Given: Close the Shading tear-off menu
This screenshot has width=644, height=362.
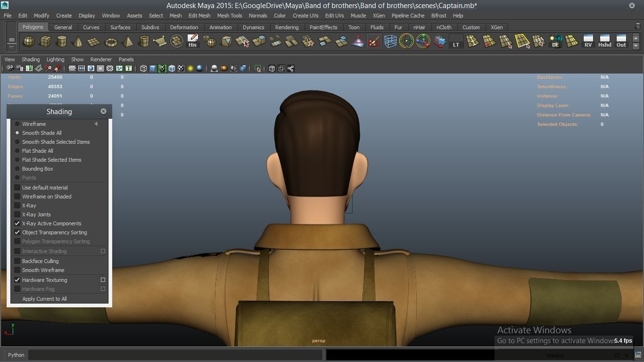Looking at the screenshot, I should (103, 111).
